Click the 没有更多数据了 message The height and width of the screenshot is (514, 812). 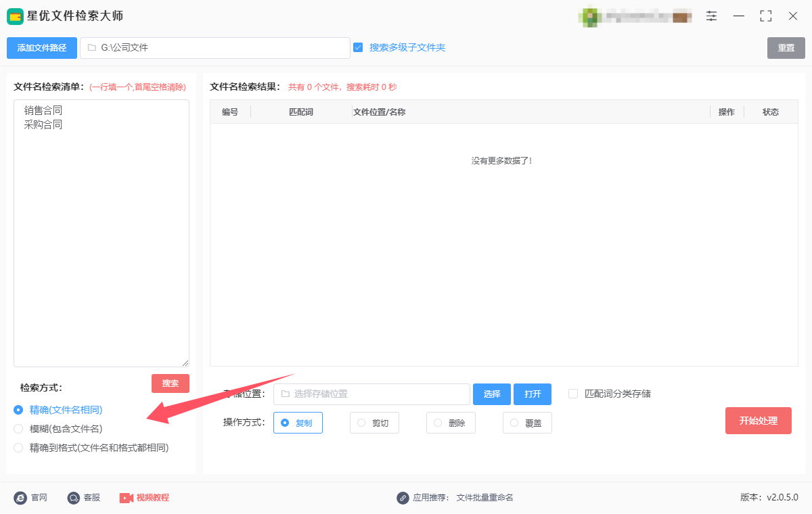click(502, 161)
